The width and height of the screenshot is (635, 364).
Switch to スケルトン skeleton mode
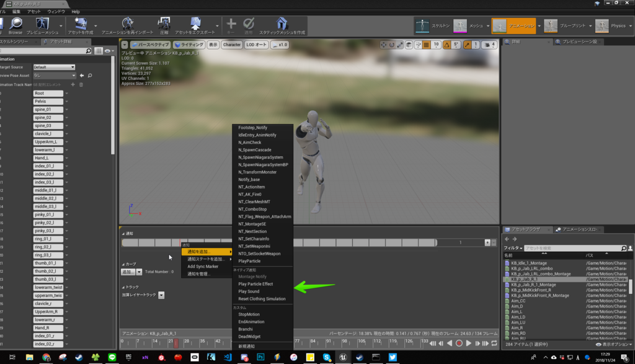coord(432,25)
